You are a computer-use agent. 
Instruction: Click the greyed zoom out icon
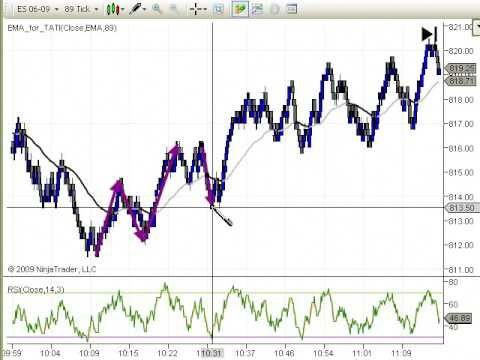tap(173, 9)
